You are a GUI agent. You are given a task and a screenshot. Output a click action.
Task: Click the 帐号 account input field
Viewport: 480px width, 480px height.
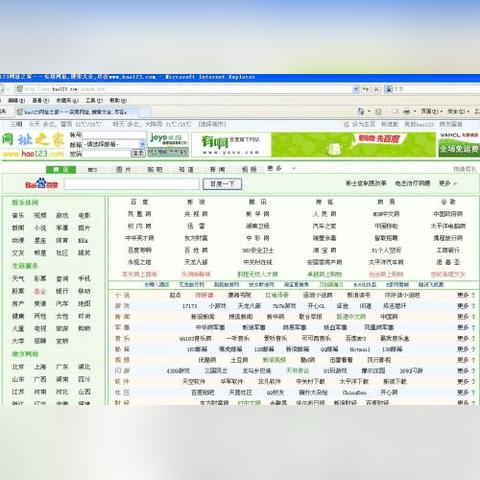click(114, 135)
